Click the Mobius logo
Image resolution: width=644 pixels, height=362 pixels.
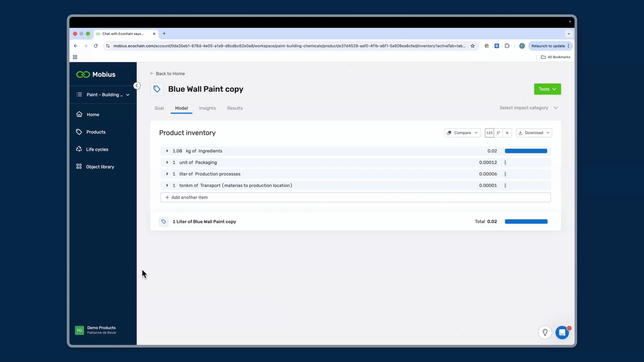pos(96,74)
